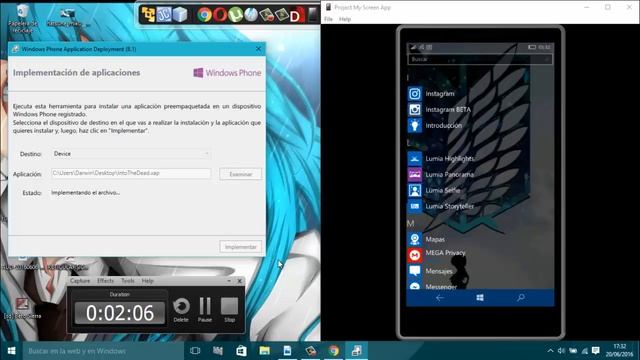The image size is (640, 360).
Task: Open the JC blue icon in dock
Action: (164, 15)
